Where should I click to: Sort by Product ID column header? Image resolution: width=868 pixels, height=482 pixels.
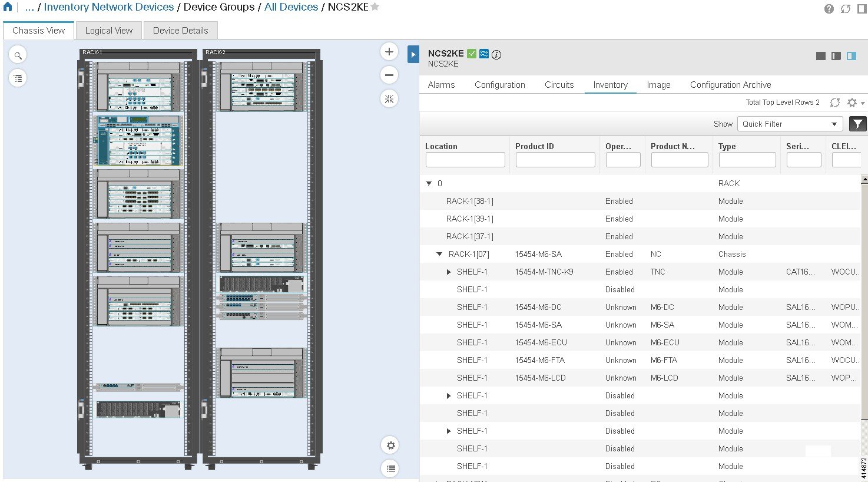coord(534,146)
